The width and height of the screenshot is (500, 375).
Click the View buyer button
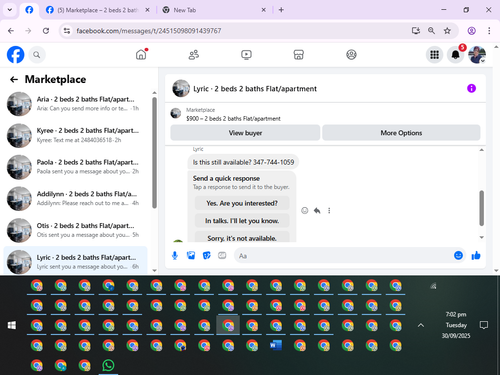tap(245, 133)
